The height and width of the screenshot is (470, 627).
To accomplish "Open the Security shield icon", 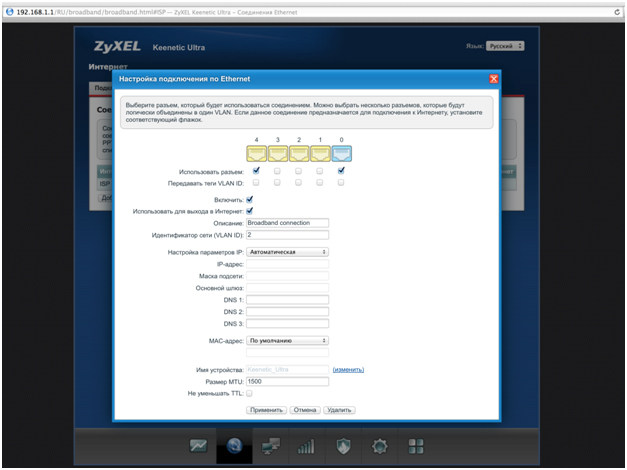I will pos(343,446).
